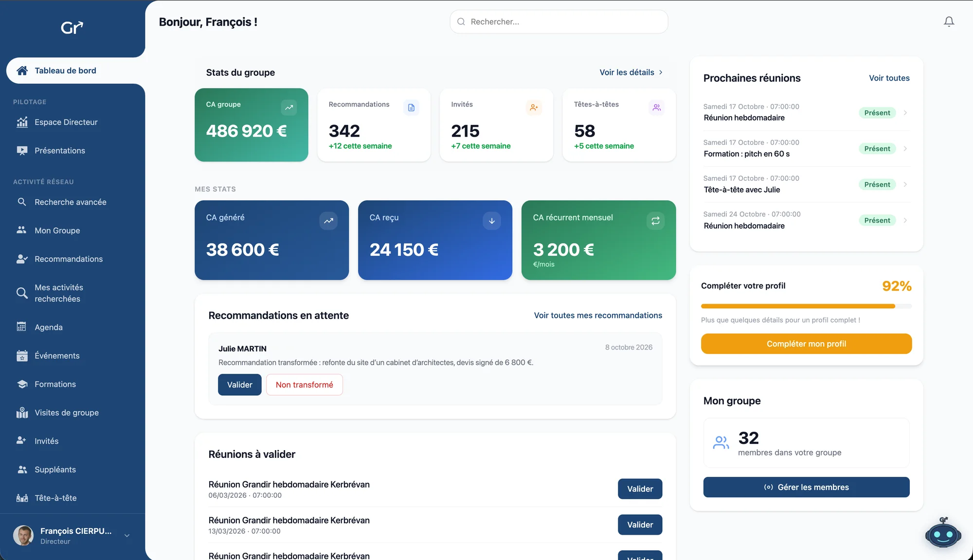Screen dimensions: 973x560
Task: Open Voir les détails link
Action: [631, 72]
